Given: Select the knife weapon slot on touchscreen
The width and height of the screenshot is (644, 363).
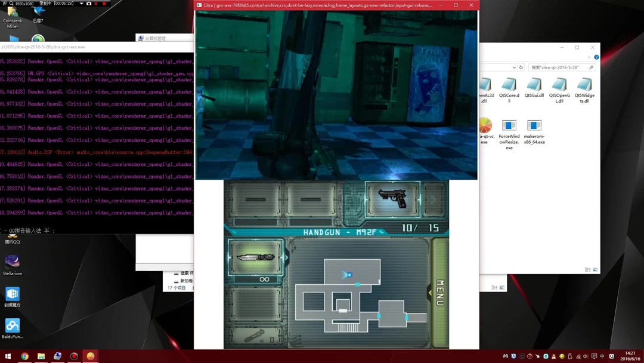Looking at the screenshot, I should 255,257.
